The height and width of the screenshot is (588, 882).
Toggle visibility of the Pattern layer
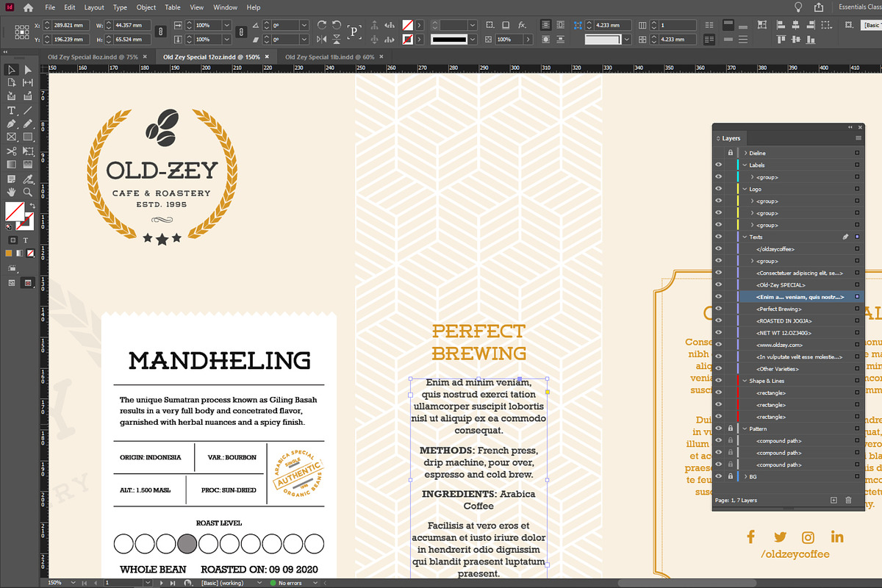point(719,429)
